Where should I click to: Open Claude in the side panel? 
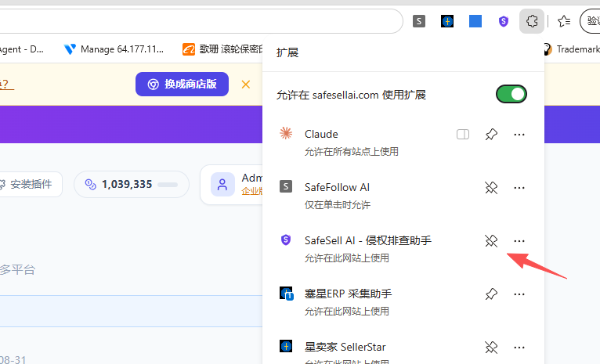click(x=463, y=134)
